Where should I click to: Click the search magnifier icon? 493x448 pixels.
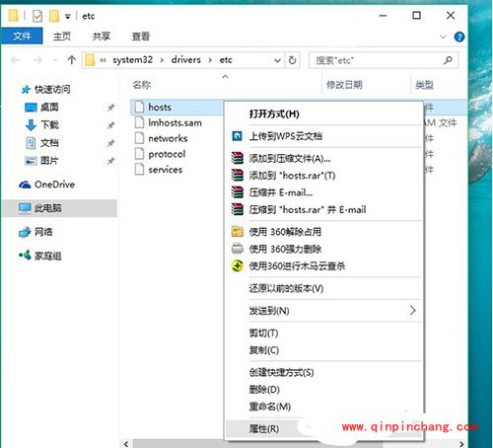(x=448, y=60)
